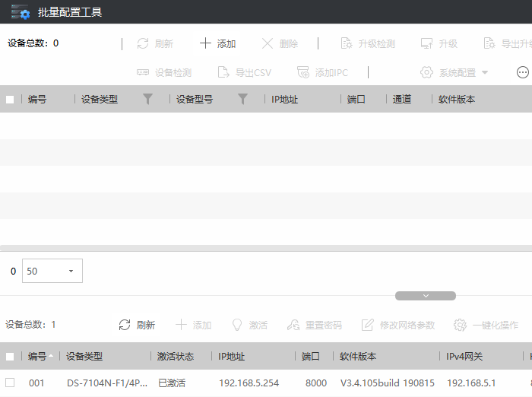Click the 升级 upgrade monitor icon
Image resolution: width=532 pixels, height=397 pixels.
[x=426, y=43]
